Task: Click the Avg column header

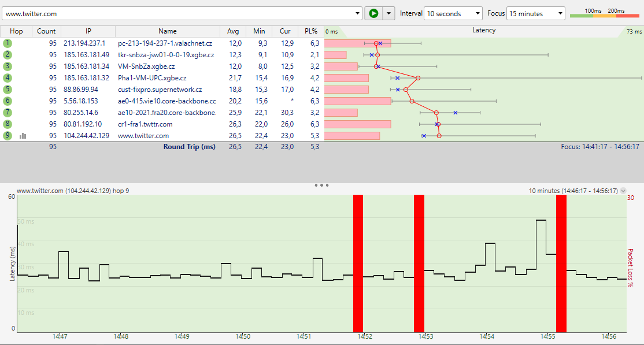Action: (x=233, y=31)
